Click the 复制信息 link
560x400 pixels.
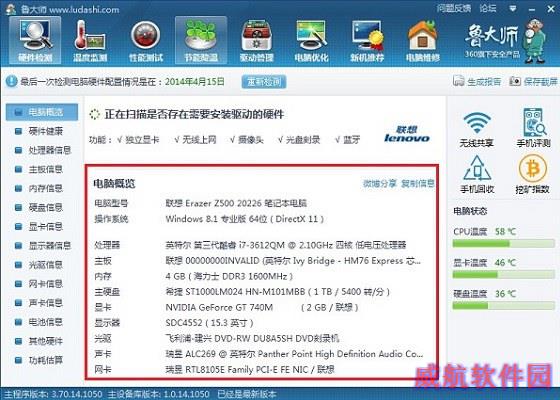(418, 184)
